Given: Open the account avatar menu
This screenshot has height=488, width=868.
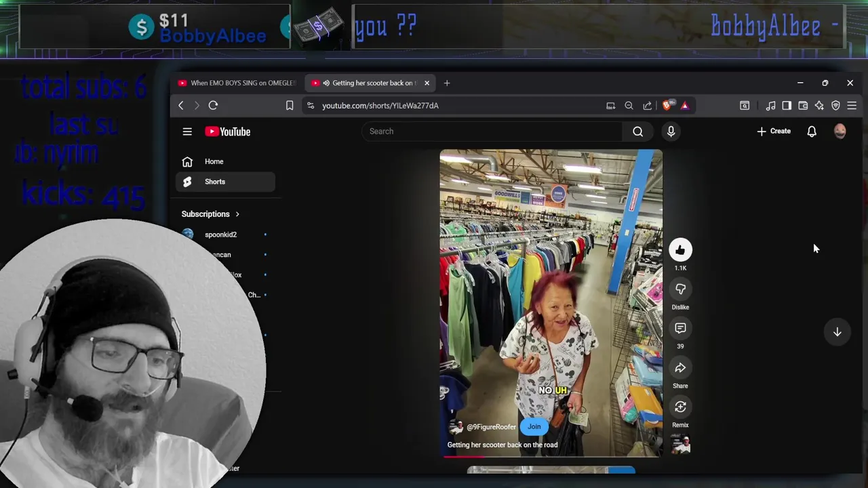Looking at the screenshot, I should click(x=840, y=131).
